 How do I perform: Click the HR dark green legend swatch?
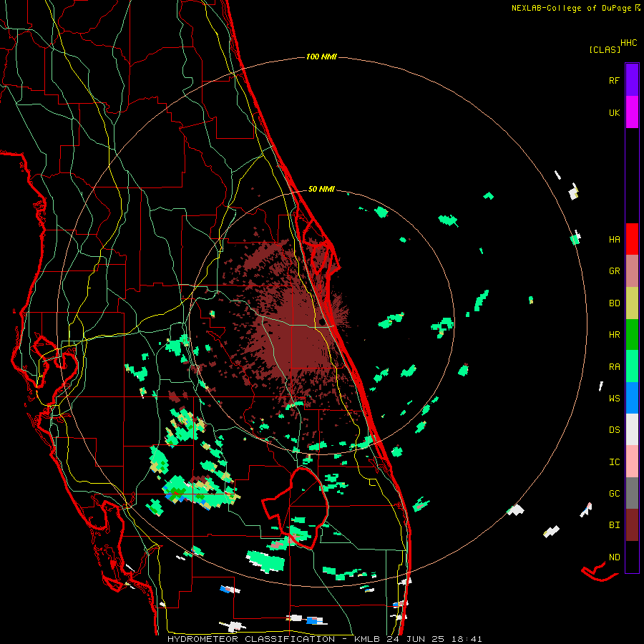(x=632, y=335)
